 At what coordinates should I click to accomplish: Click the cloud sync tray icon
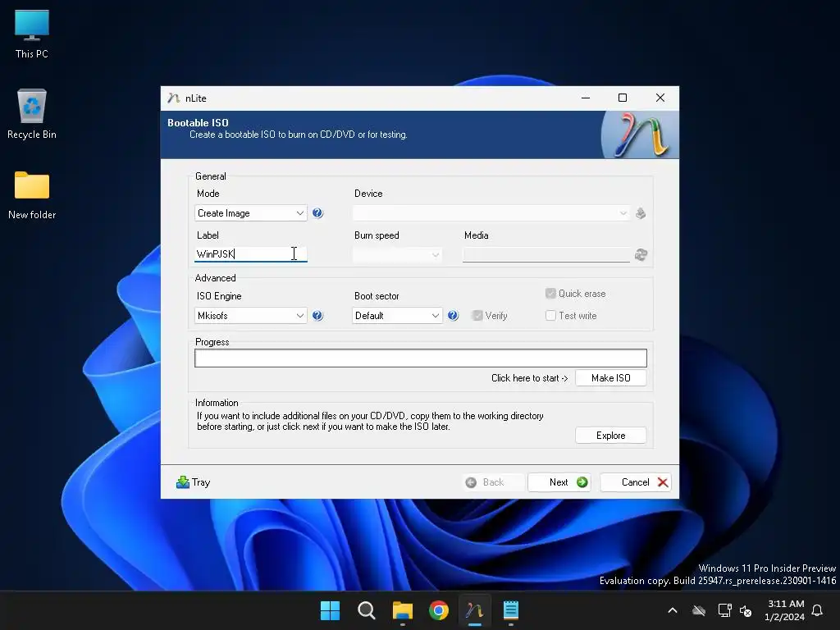pos(699,610)
